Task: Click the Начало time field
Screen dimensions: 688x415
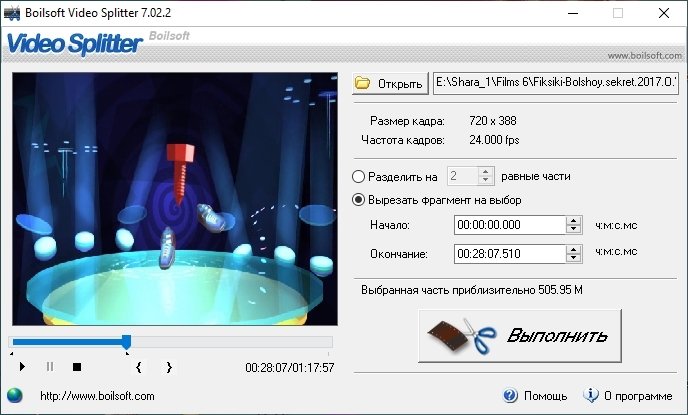Action: (510, 225)
